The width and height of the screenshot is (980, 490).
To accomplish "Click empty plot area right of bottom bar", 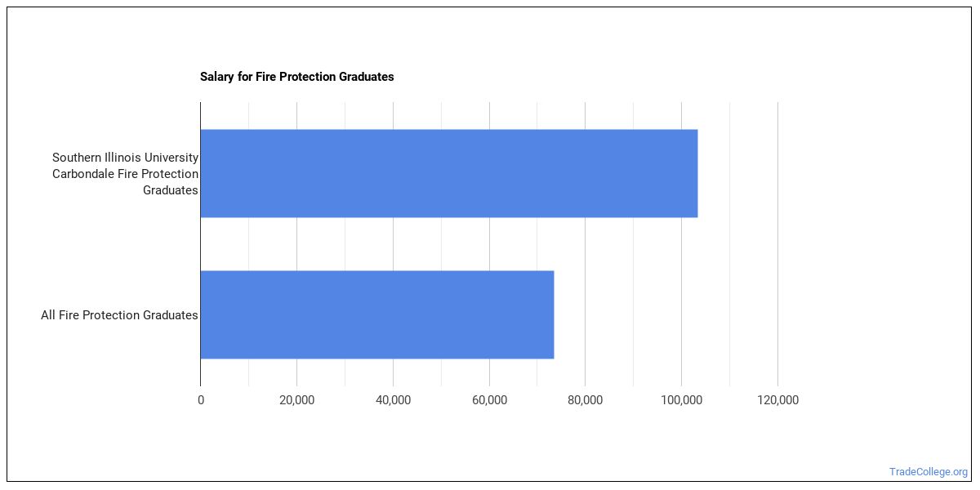I will coord(666,314).
